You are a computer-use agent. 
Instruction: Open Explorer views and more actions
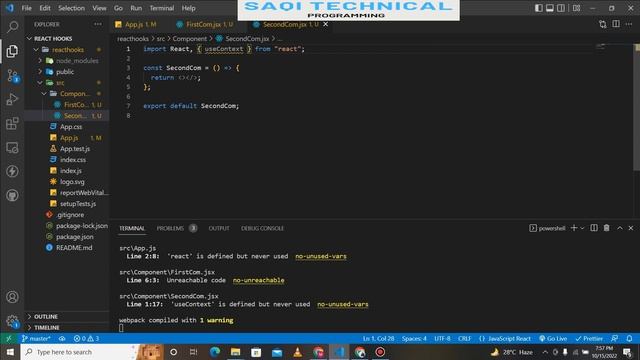tap(98, 24)
